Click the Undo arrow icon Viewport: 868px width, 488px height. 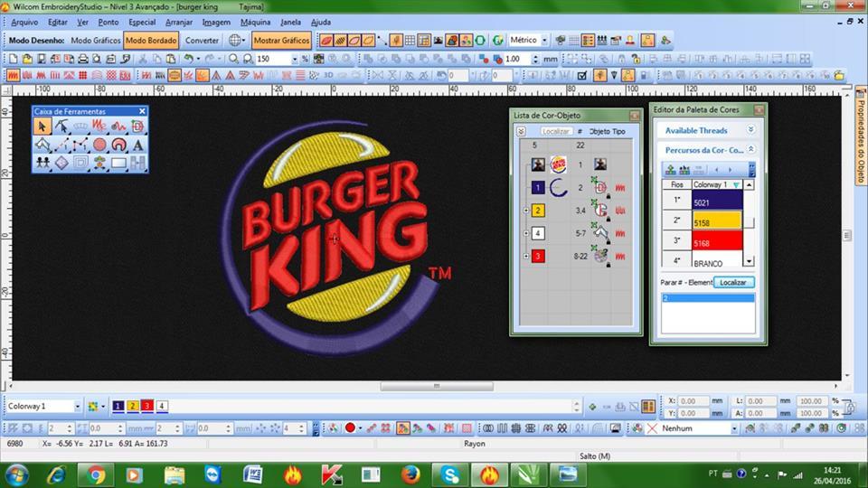point(189,59)
